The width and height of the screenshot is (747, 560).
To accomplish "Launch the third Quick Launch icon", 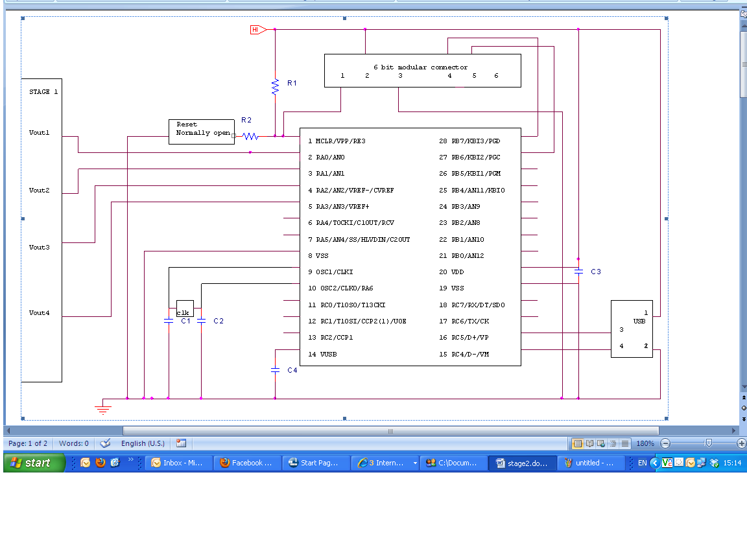I will click(x=115, y=463).
